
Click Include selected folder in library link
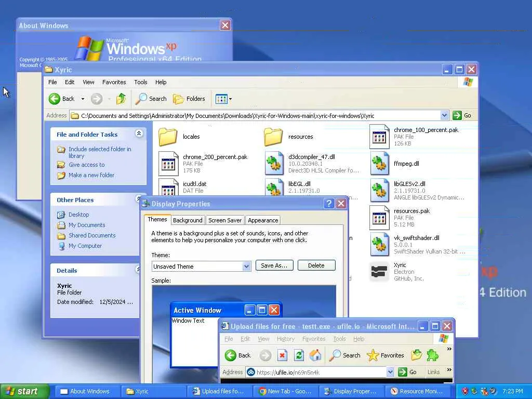click(100, 152)
